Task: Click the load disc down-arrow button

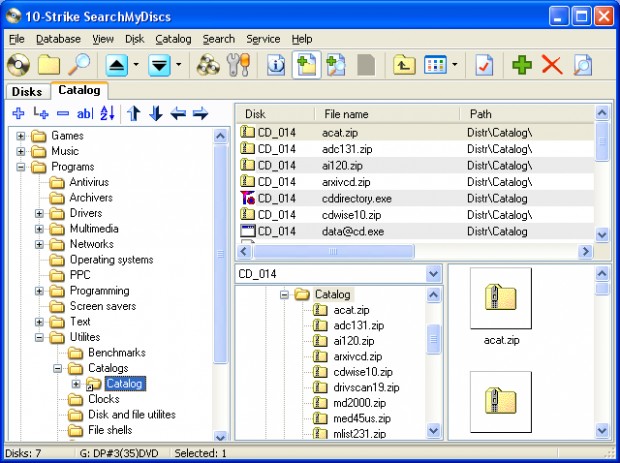Action: (x=159, y=65)
